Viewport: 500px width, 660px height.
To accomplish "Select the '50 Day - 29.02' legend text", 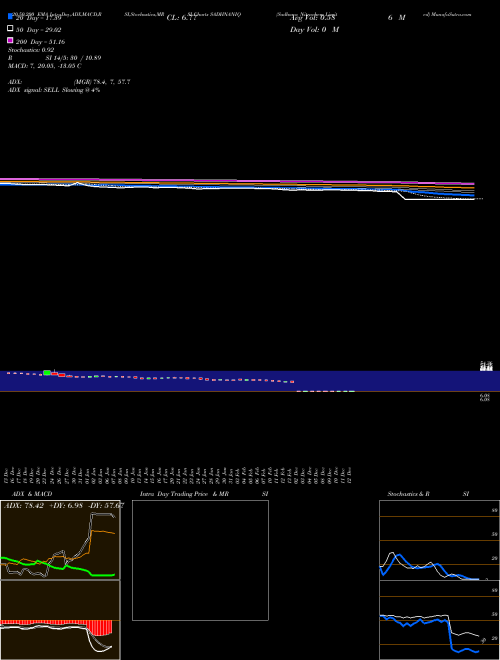I will click(x=38, y=30).
